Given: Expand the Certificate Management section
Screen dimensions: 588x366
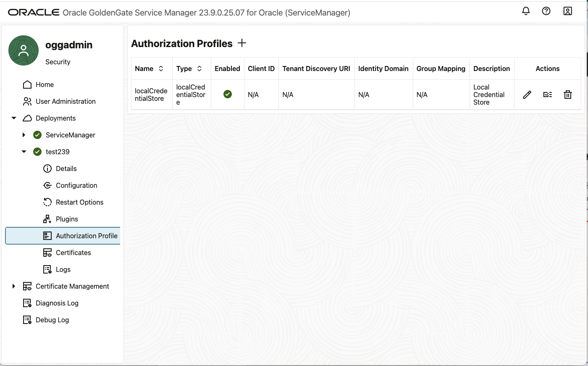Looking at the screenshot, I should 13,286.
